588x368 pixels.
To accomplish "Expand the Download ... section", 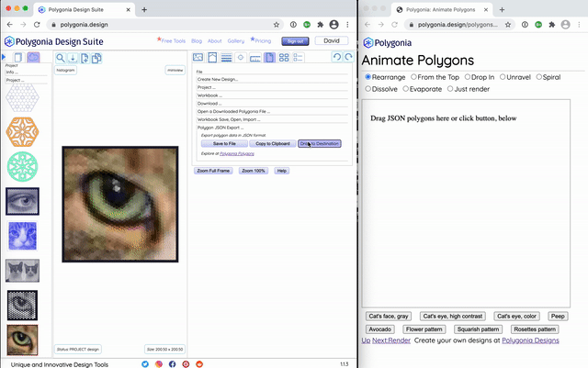I will [x=272, y=104].
